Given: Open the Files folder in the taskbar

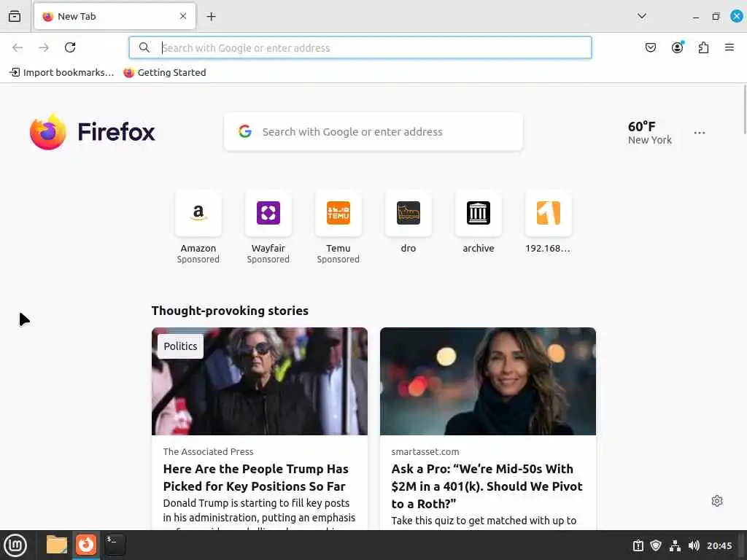Looking at the screenshot, I should [57, 545].
